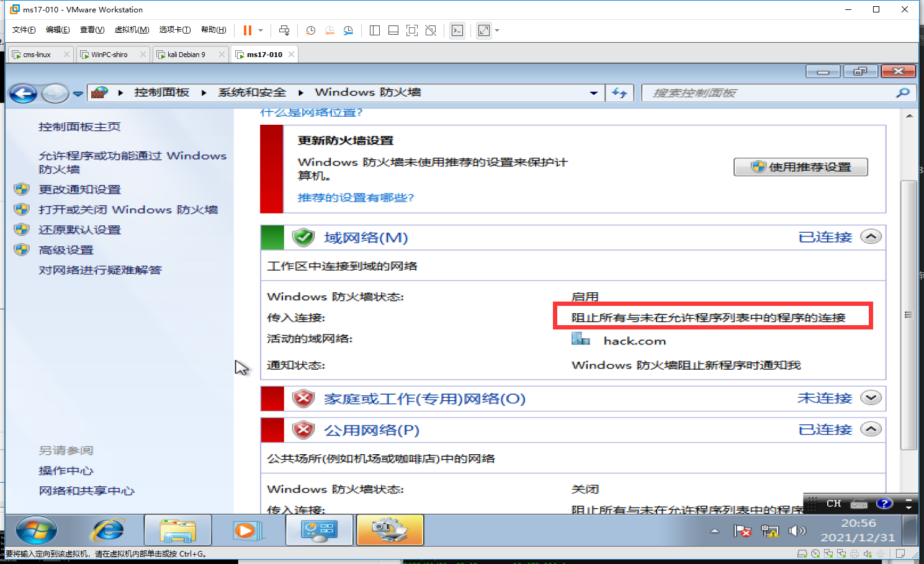Open the 选项卡(T) menu
This screenshot has height=564, width=924.
tap(175, 30)
